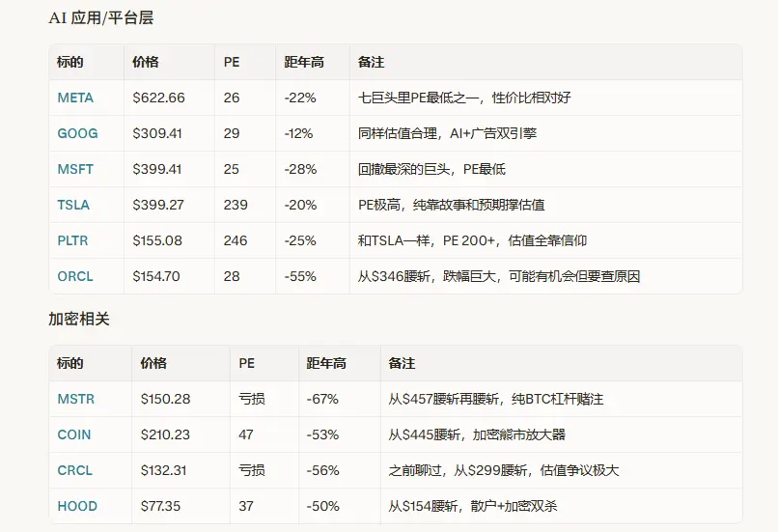
Task: Click META price $622.66
Action: click(x=158, y=98)
